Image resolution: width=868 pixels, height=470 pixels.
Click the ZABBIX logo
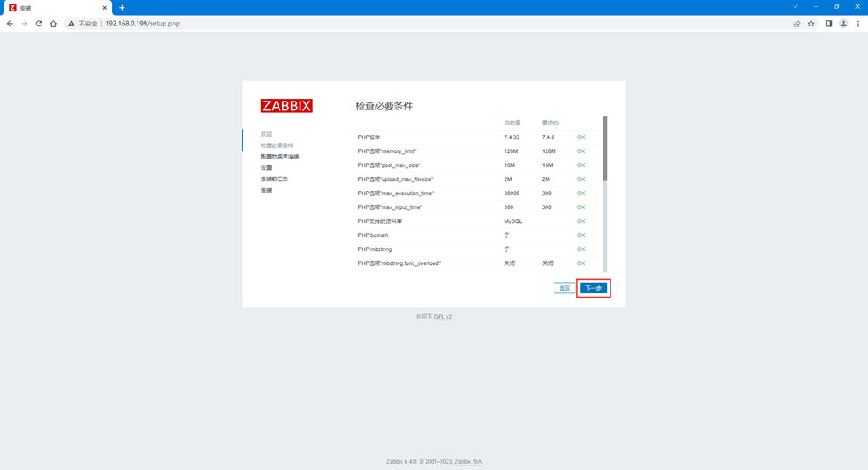tap(286, 106)
